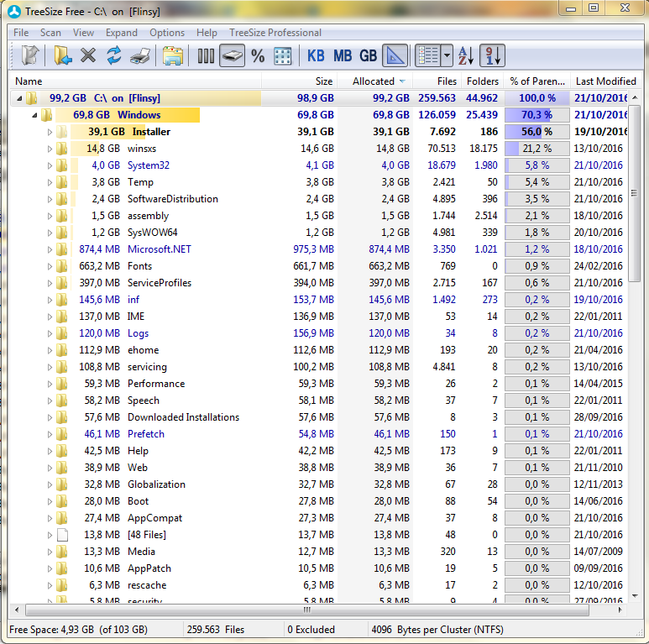This screenshot has height=644, width=649.
Task: Open the View menu
Action: (x=83, y=33)
